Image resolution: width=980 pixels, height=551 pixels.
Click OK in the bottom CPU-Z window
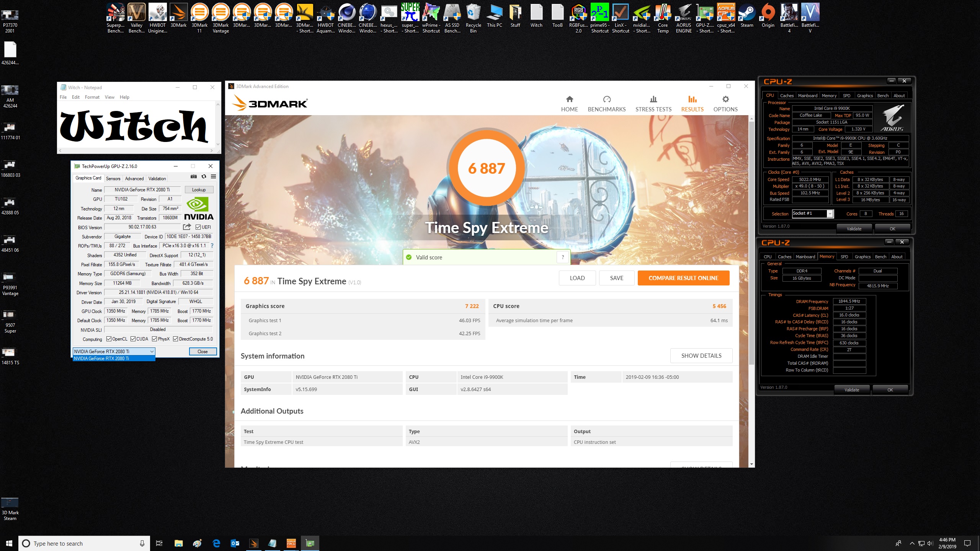[x=890, y=390]
